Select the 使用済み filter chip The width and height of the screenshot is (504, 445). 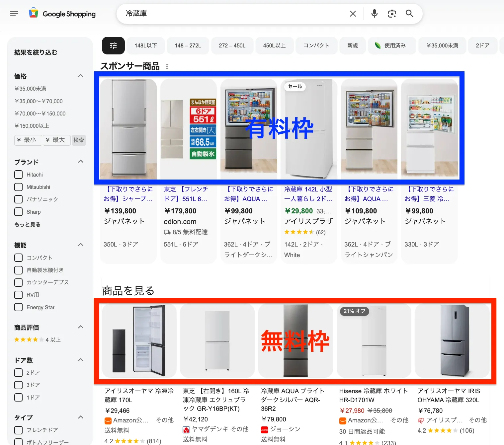(392, 45)
